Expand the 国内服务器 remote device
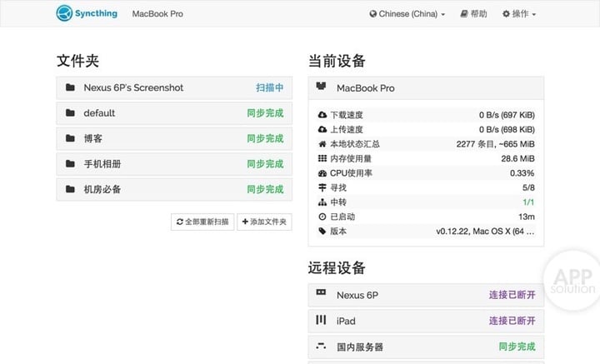 point(426,347)
